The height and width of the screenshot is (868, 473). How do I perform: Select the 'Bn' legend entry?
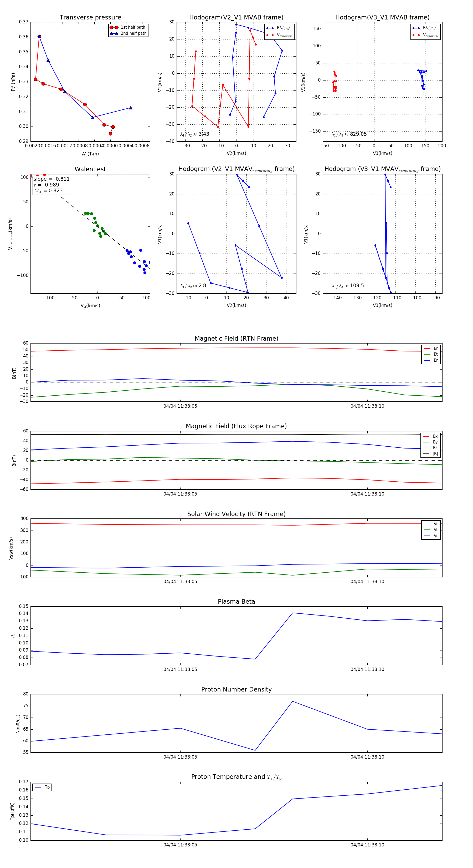click(x=431, y=360)
